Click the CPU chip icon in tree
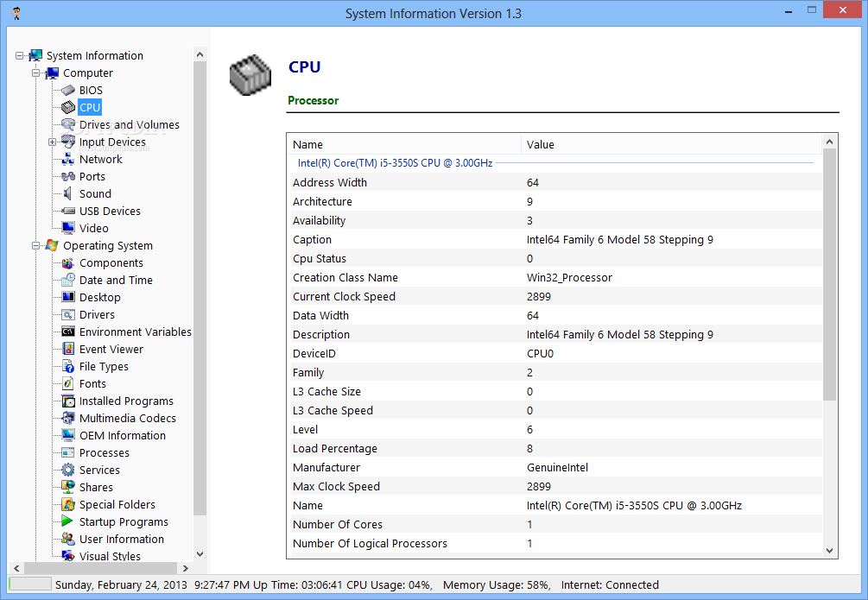 (x=67, y=107)
